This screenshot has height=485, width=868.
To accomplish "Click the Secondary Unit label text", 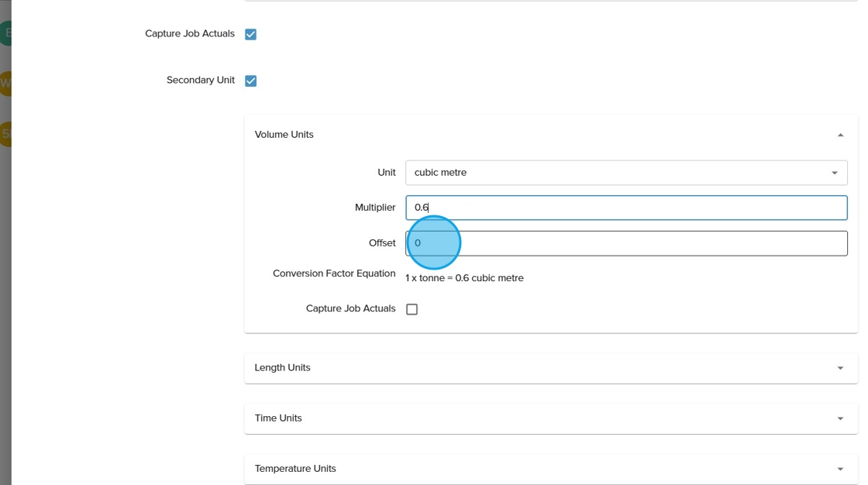I will [200, 81].
